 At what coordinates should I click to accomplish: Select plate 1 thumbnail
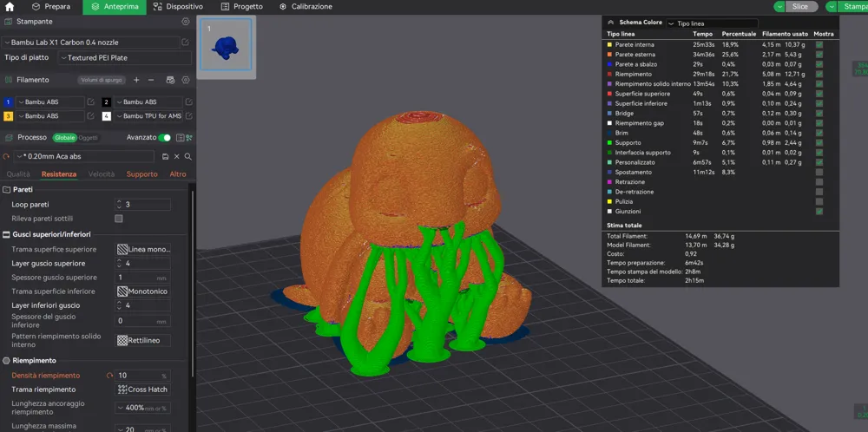pos(226,45)
